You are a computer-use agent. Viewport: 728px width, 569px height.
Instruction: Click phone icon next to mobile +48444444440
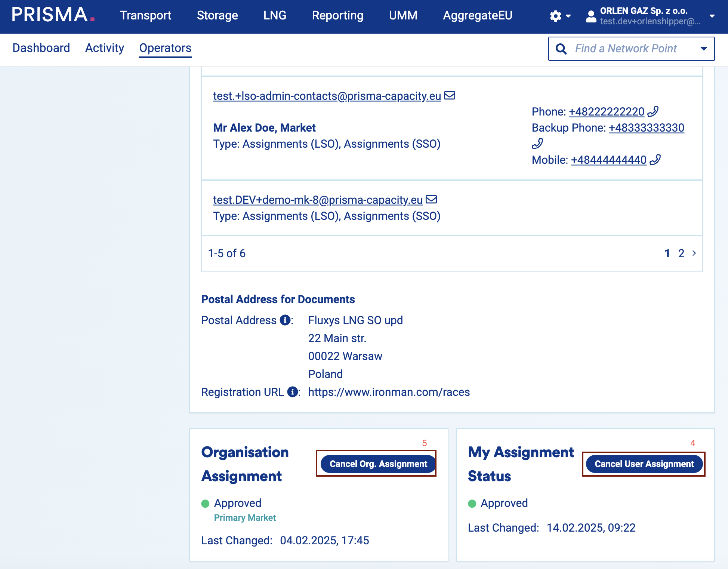(x=655, y=160)
